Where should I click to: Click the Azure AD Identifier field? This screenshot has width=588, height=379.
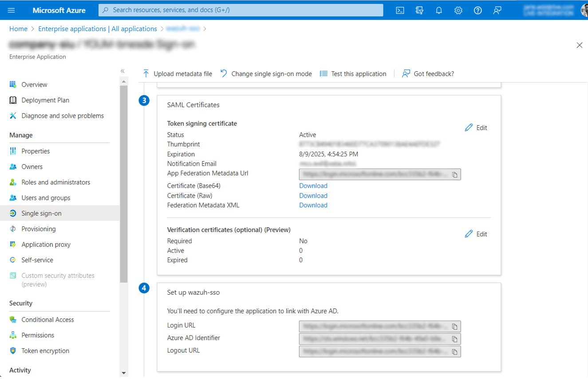(380, 339)
